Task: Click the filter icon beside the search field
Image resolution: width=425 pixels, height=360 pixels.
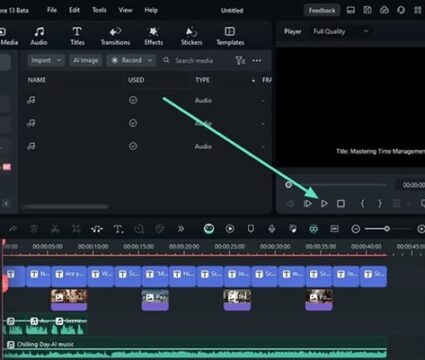Action: 240,60
